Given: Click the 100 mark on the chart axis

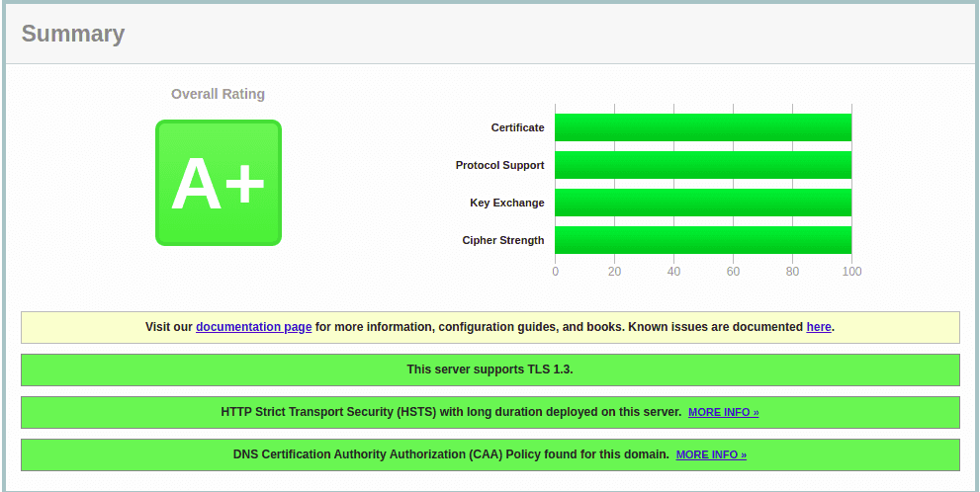Looking at the screenshot, I should click(x=850, y=272).
